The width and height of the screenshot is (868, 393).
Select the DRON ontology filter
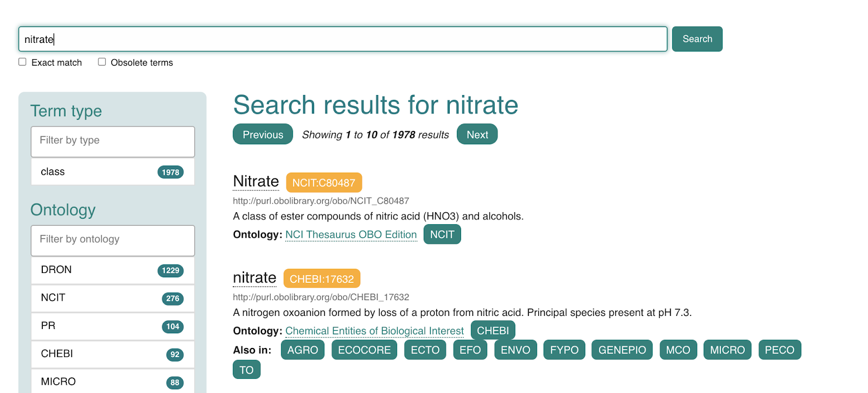(113, 270)
